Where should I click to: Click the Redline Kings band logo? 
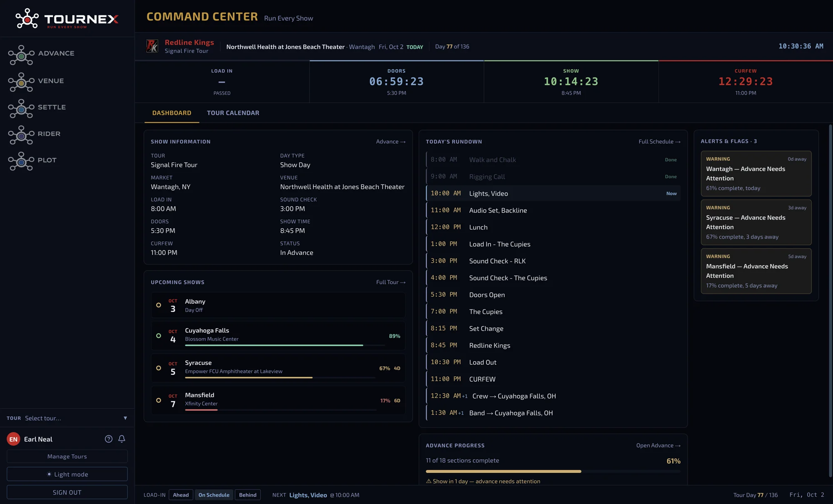click(152, 46)
